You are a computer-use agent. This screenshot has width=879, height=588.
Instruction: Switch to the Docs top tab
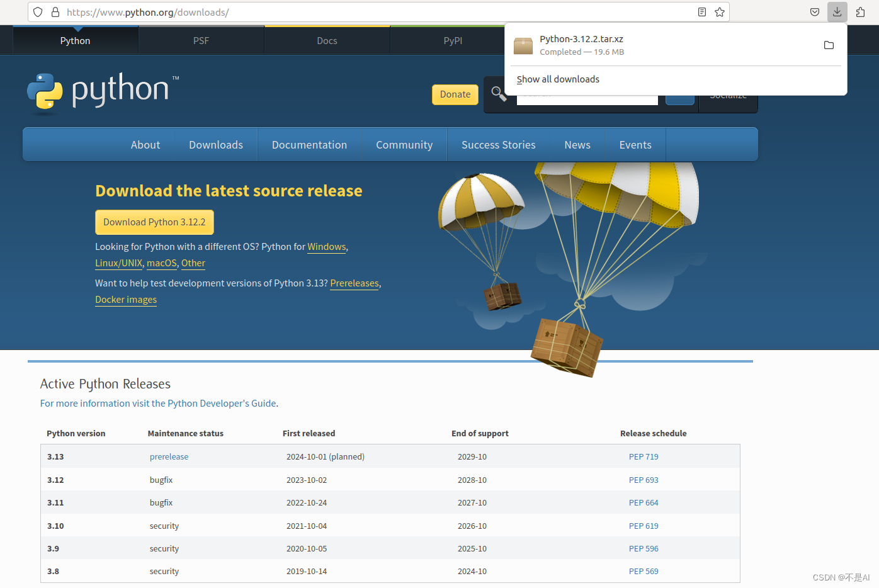coord(327,41)
